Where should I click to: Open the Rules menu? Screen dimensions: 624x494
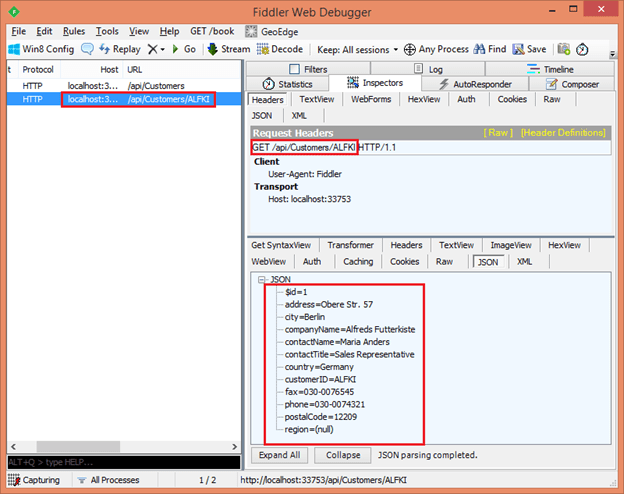click(74, 31)
